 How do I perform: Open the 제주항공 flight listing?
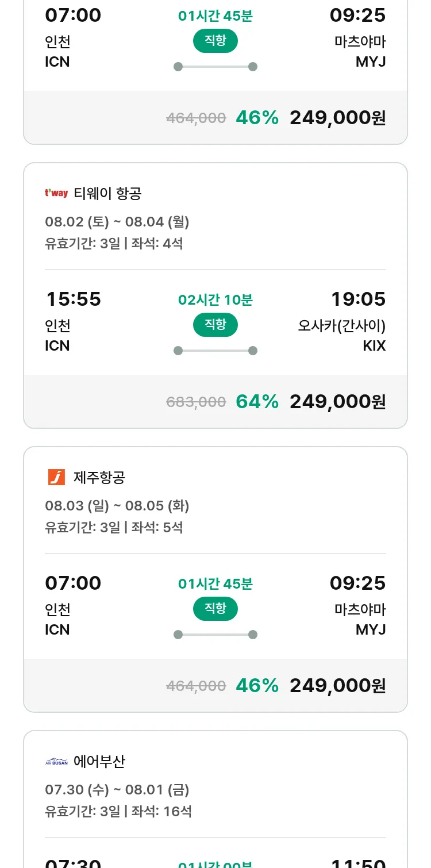(x=99, y=478)
